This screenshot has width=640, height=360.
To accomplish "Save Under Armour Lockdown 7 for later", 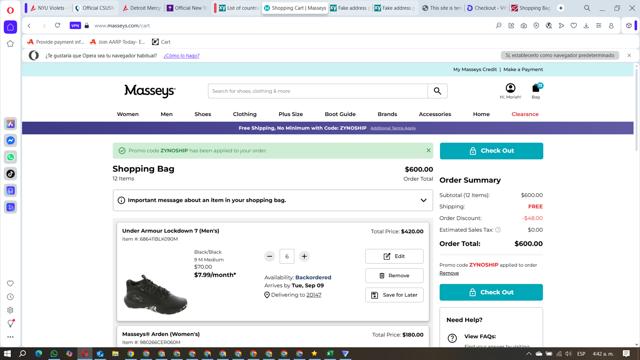I will (x=394, y=295).
